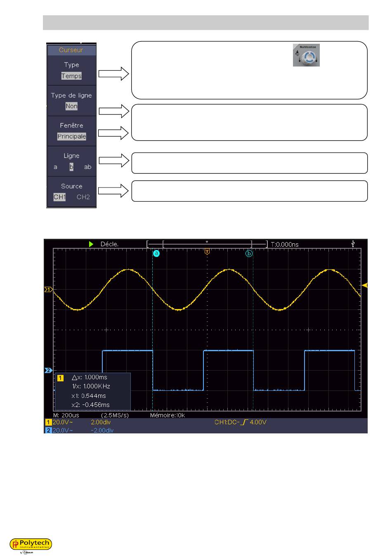The image size is (392, 559).
Task: Select CH1 as cursor source
Action: click(x=60, y=197)
